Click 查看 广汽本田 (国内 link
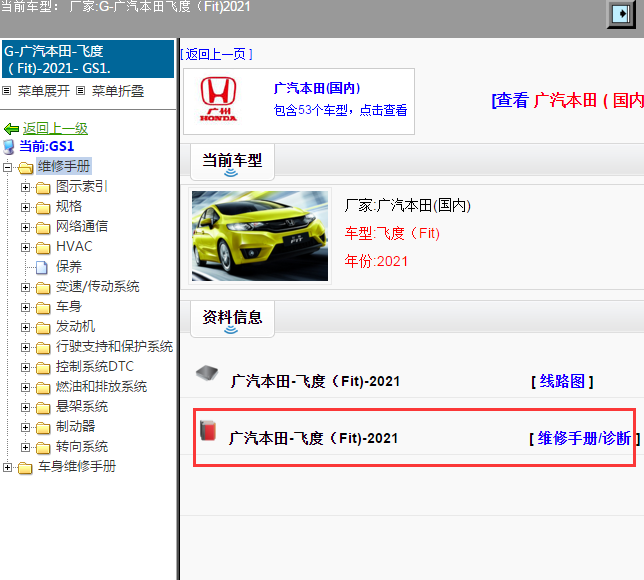 pyautogui.click(x=568, y=100)
